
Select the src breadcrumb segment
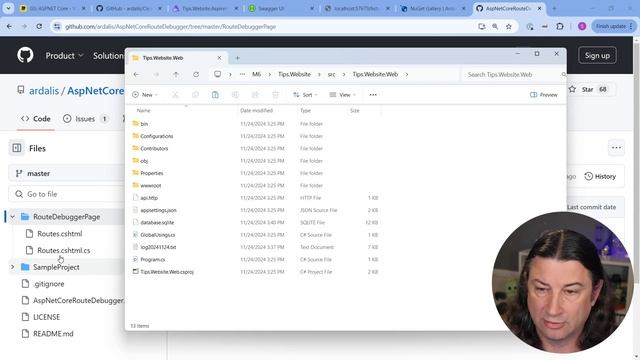tap(331, 74)
